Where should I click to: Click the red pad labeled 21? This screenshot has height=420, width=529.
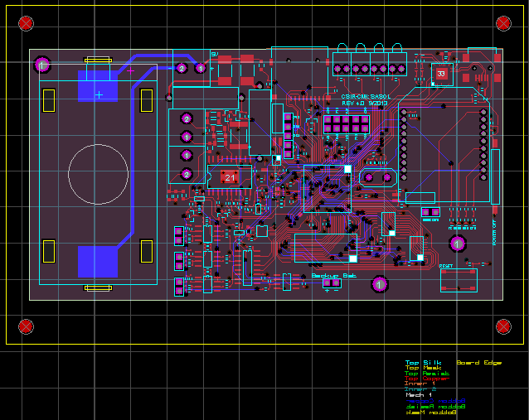pyautogui.click(x=231, y=177)
